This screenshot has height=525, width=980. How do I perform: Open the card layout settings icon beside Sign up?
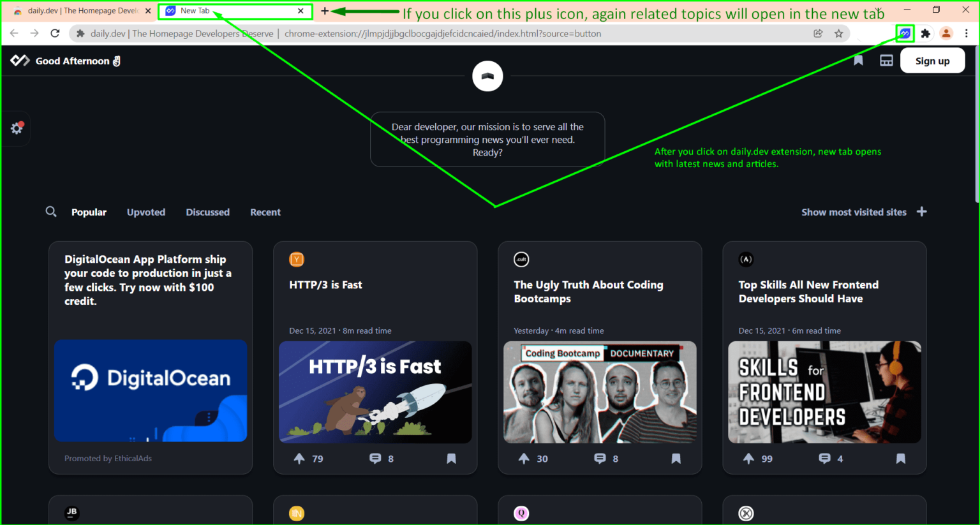point(886,60)
